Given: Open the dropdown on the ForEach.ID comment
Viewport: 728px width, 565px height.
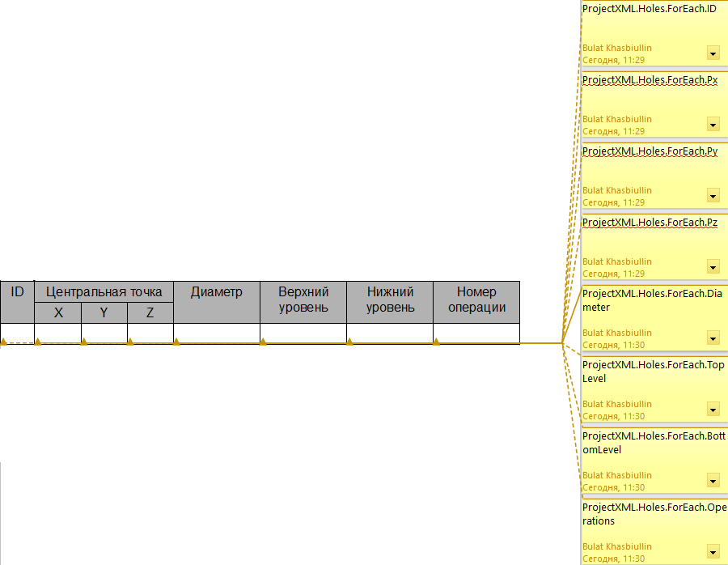Looking at the screenshot, I should [x=713, y=53].
